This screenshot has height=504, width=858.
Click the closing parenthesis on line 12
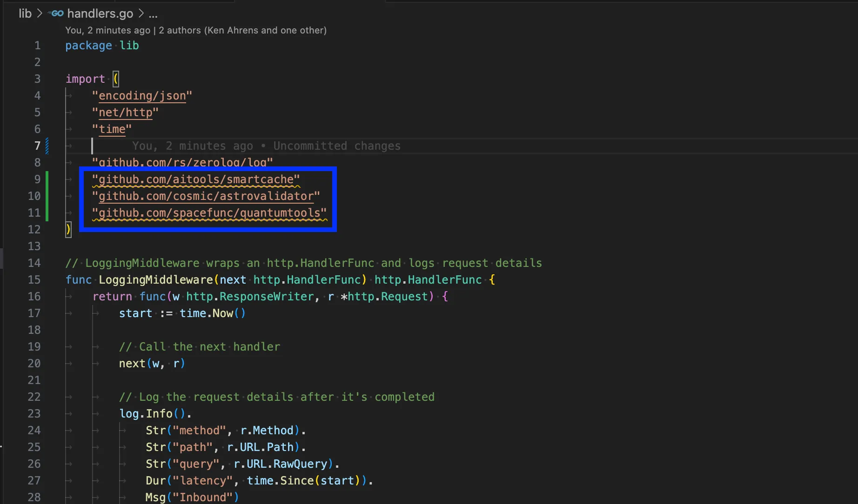point(68,230)
